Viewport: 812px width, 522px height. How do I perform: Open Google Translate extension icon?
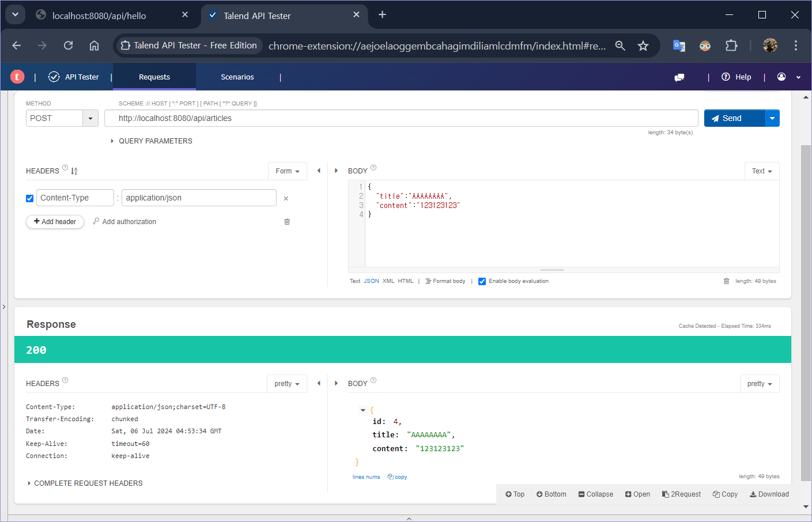(679, 46)
